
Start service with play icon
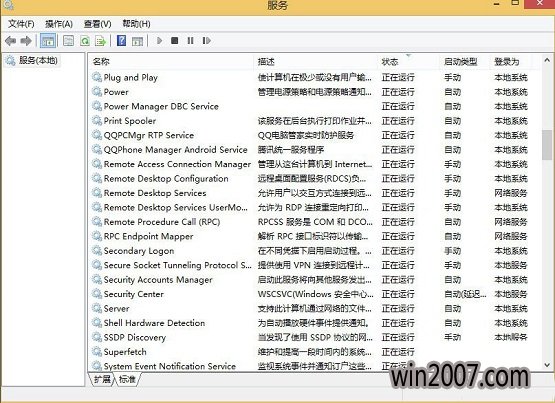coord(159,41)
